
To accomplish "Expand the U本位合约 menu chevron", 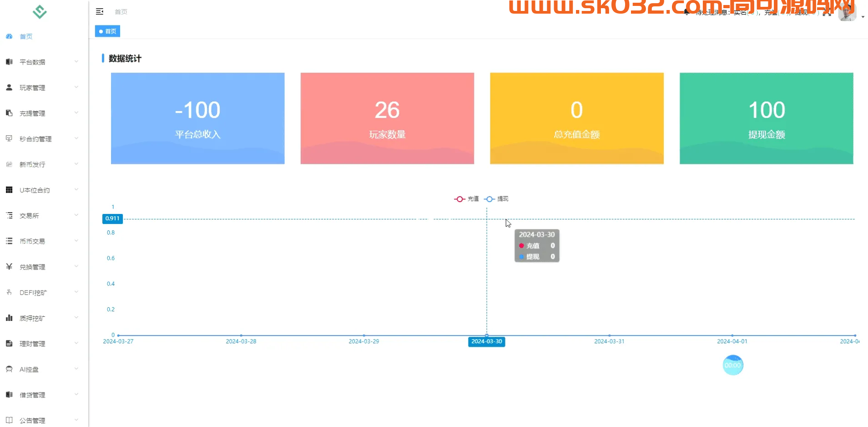I will pyautogui.click(x=76, y=190).
